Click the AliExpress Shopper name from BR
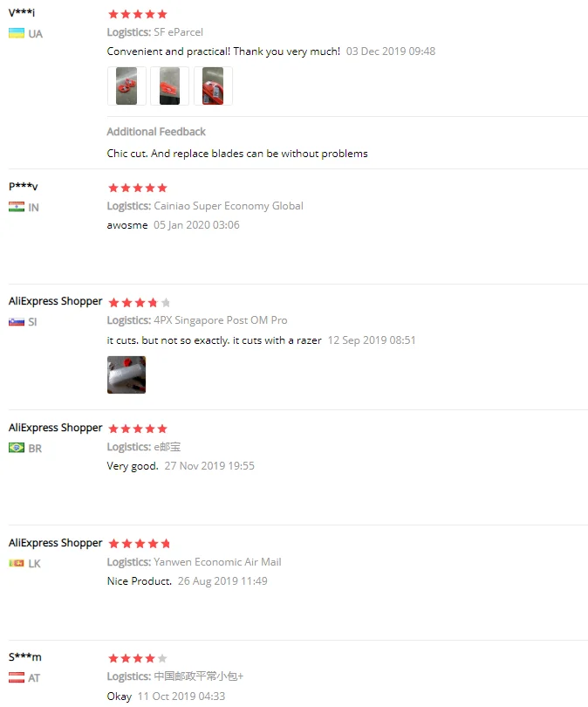 click(56, 428)
